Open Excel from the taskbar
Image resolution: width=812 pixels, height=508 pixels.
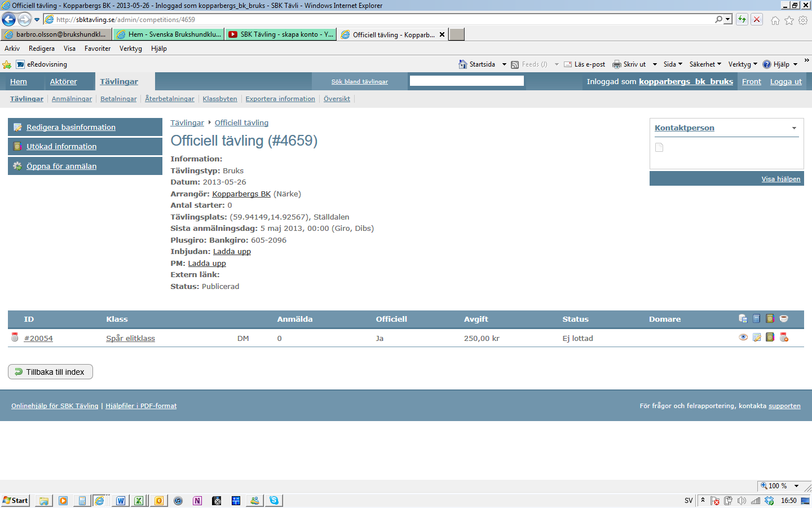(139, 501)
